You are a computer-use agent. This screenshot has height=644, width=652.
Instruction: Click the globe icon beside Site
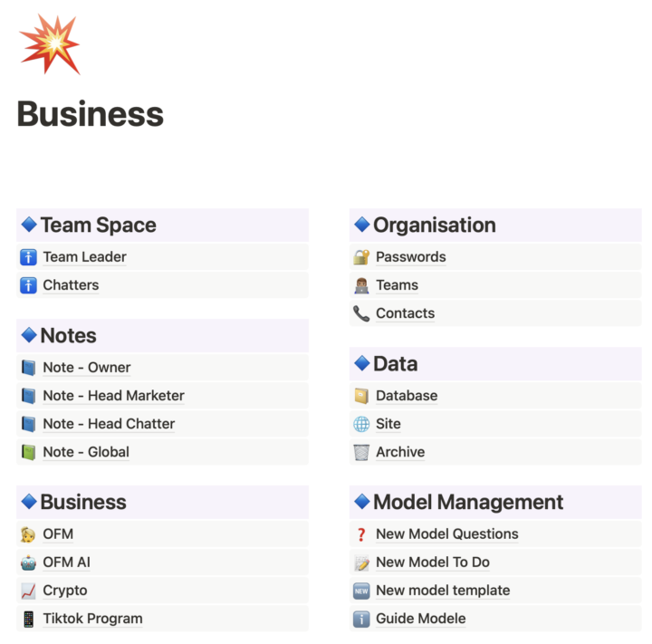pyautogui.click(x=361, y=424)
